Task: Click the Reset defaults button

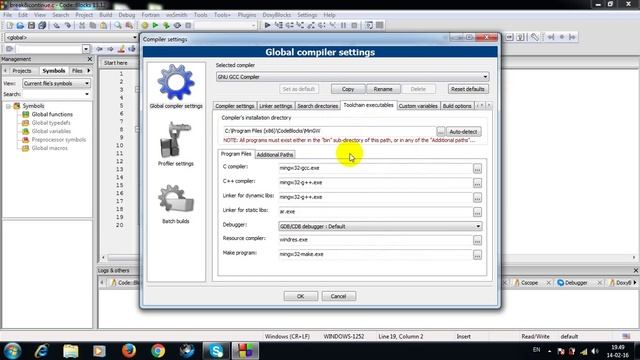Action: [468, 89]
